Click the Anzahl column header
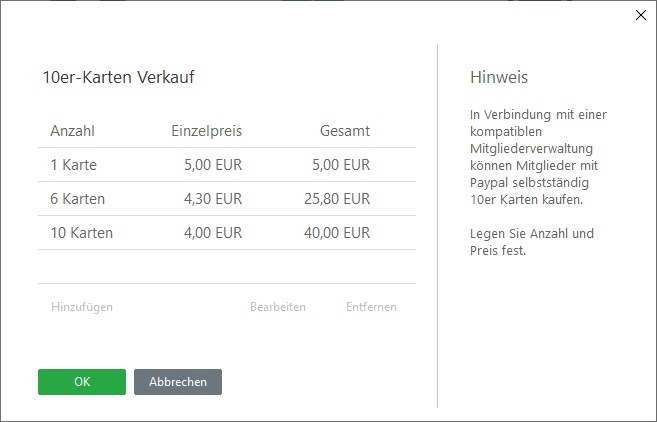The height and width of the screenshot is (422, 657). tap(72, 131)
